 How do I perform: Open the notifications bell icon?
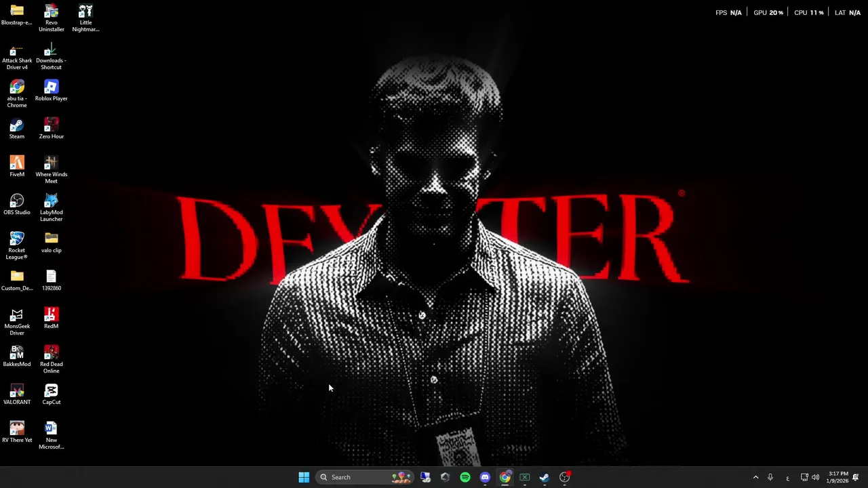pyautogui.click(x=856, y=477)
